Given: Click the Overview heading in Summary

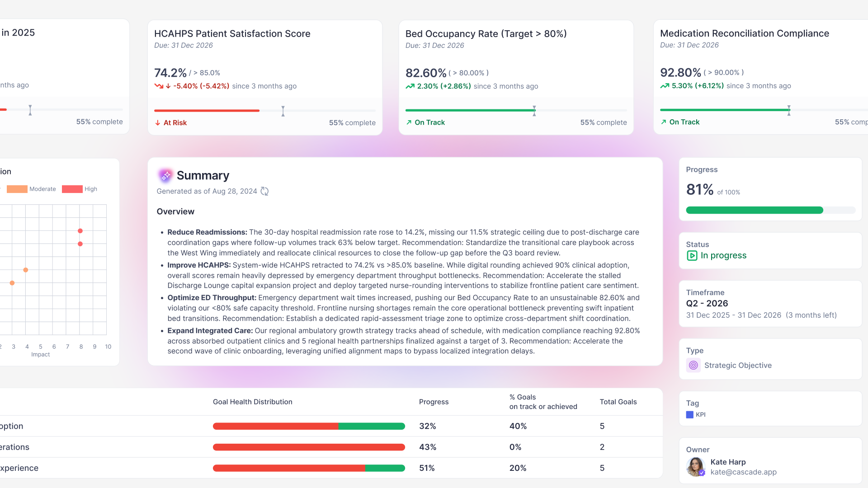Looking at the screenshot, I should point(175,212).
